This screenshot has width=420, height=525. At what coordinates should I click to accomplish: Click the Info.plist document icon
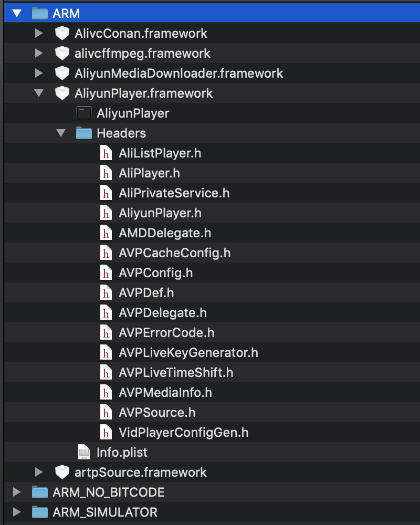click(83, 452)
